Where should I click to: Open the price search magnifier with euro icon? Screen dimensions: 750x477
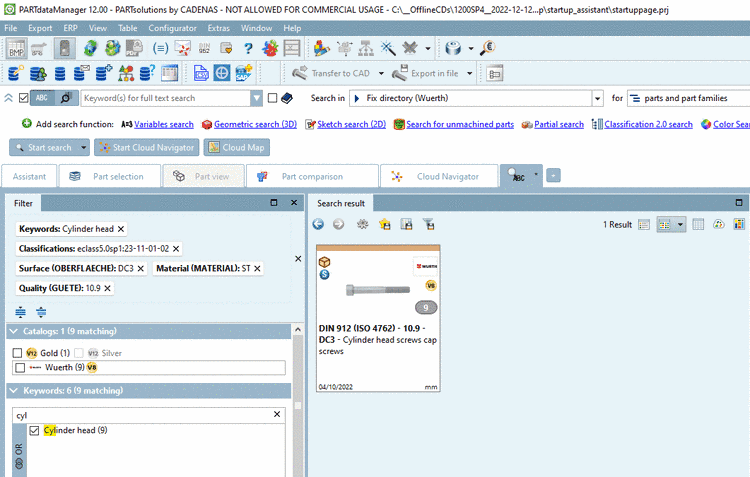tap(487, 48)
